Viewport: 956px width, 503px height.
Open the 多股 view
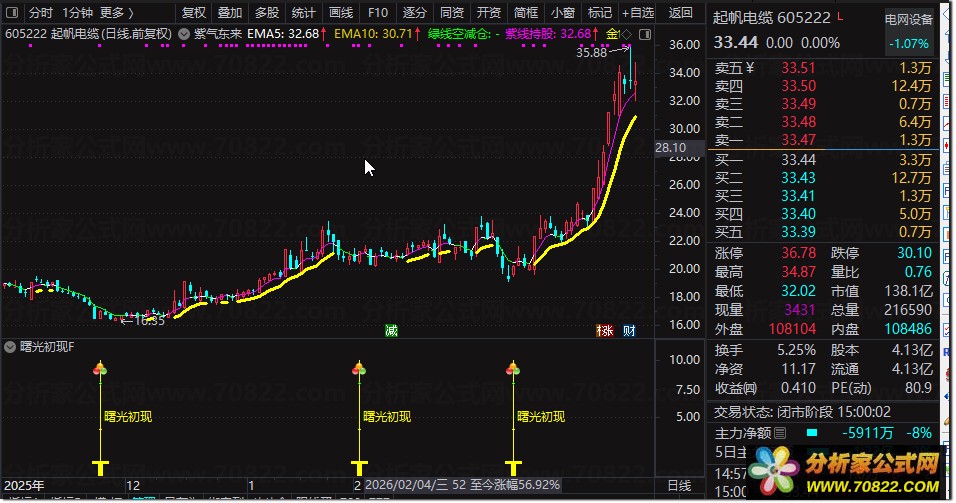point(266,12)
